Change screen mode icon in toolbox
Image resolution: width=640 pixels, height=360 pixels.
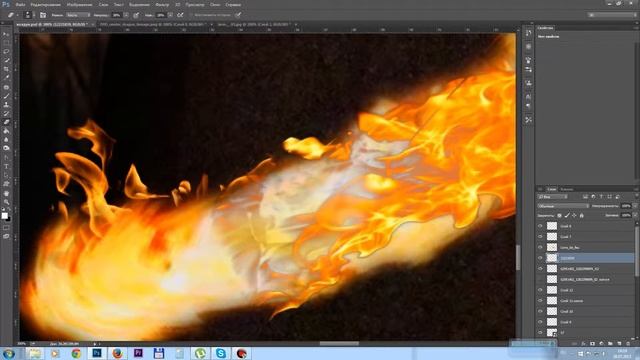click(6, 236)
